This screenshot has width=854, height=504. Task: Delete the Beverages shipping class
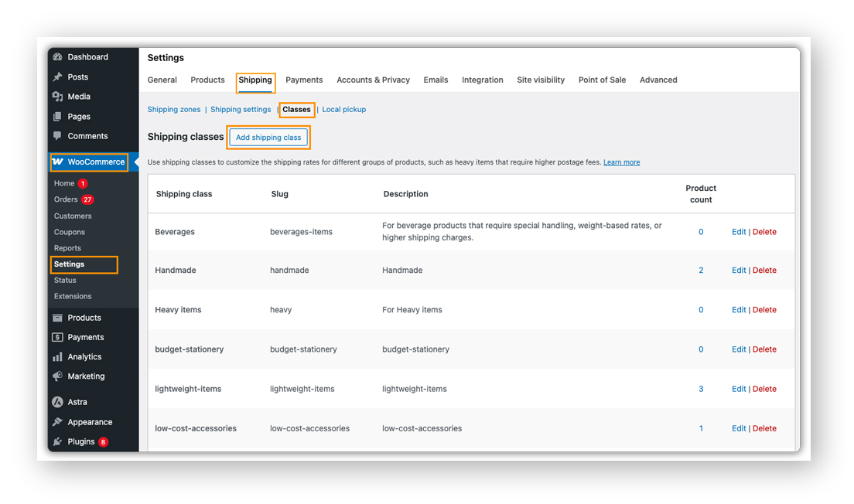[x=765, y=232]
